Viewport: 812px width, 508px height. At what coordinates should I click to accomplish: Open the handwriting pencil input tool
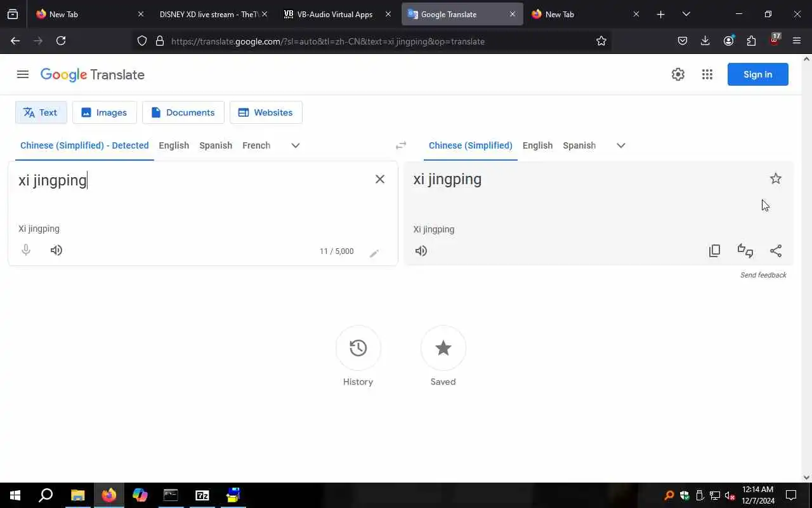click(374, 253)
